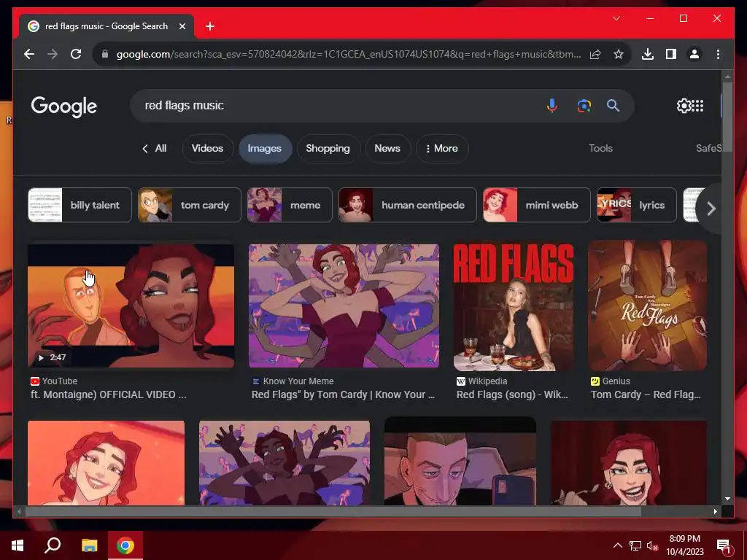Open the tab search dropdown arrow
Screen dimensions: 747x560
pyautogui.click(x=616, y=18)
